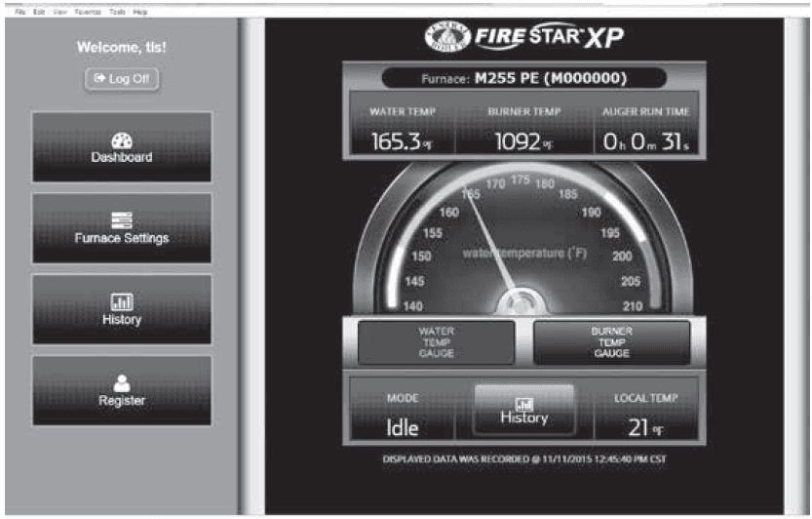812x519 pixels.
Task: Switch to the Water Temp Gauge
Action: pos(436,342)
